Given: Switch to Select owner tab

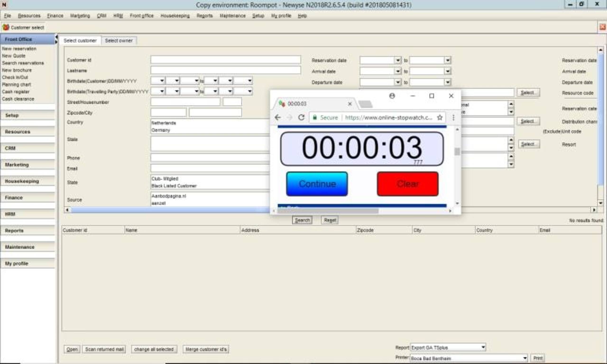Looking at the screenshot, I should coord(119,41).
